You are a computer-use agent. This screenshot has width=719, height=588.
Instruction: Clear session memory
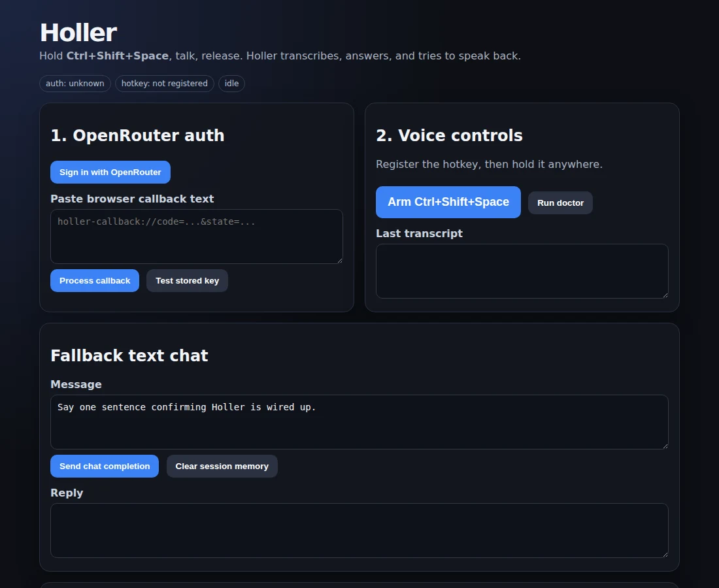pos(222,466)
